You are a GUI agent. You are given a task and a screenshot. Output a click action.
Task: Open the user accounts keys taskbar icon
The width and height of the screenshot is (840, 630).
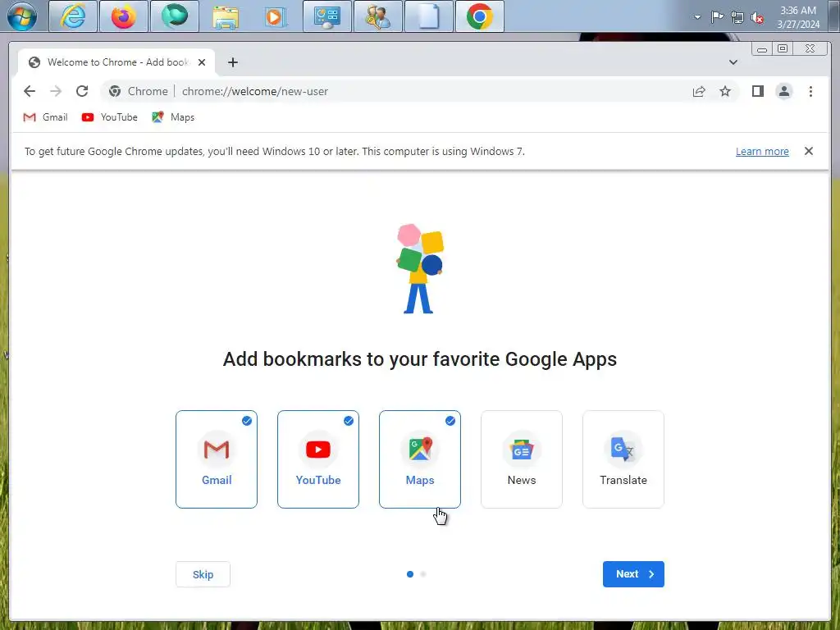coord(377,16)
